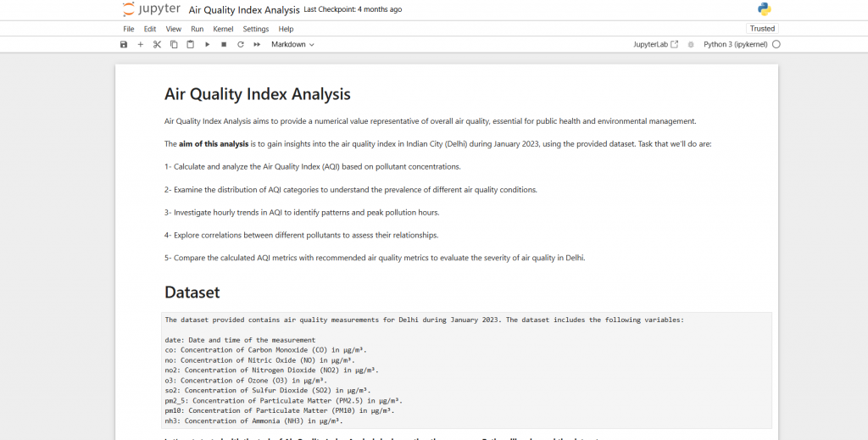Run the selected cell
The image size is (868, 440).
[x=208, y=44]
